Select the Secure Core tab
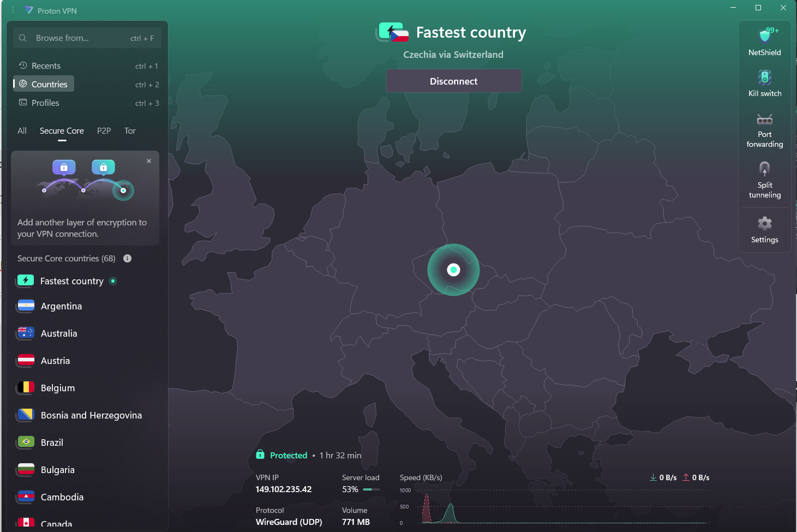The image size is (797, 532). (x=62, y=131)
